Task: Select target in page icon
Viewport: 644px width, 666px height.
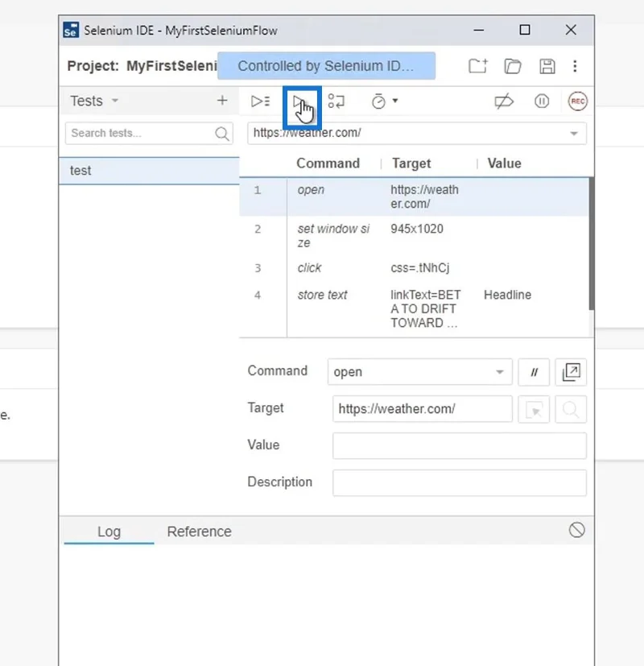Action: 534,409
